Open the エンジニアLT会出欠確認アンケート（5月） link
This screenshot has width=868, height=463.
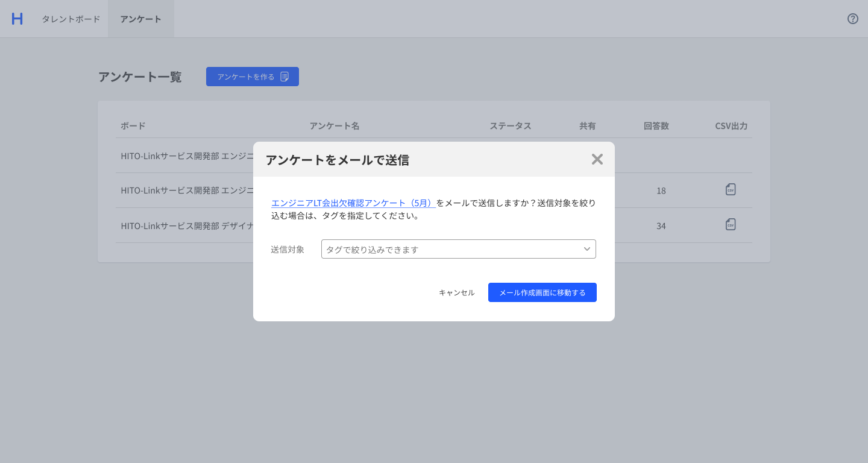pos(353,203)
